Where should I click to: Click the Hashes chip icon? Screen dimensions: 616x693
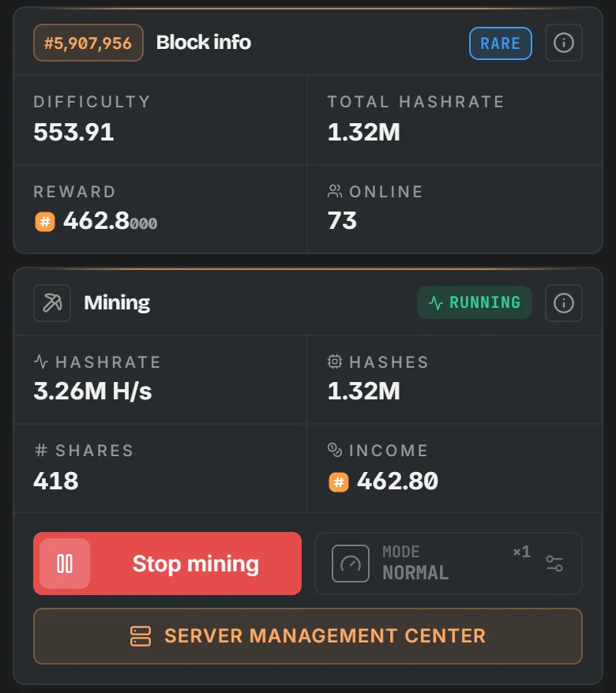tap(335, 361)
